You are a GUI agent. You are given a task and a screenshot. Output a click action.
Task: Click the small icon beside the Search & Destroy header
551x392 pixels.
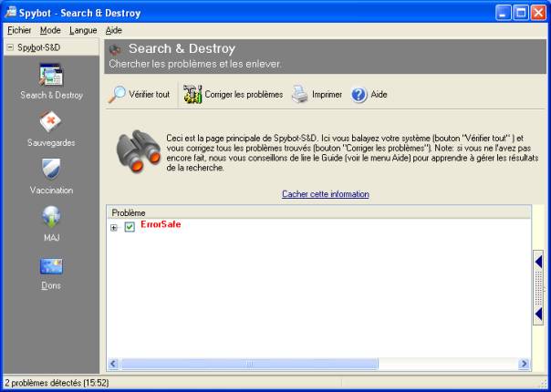[x=115, y=49]
